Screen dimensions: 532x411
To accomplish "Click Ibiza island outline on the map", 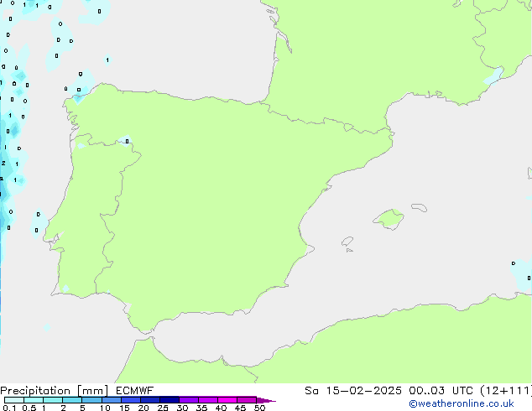I will click(347, 242).
